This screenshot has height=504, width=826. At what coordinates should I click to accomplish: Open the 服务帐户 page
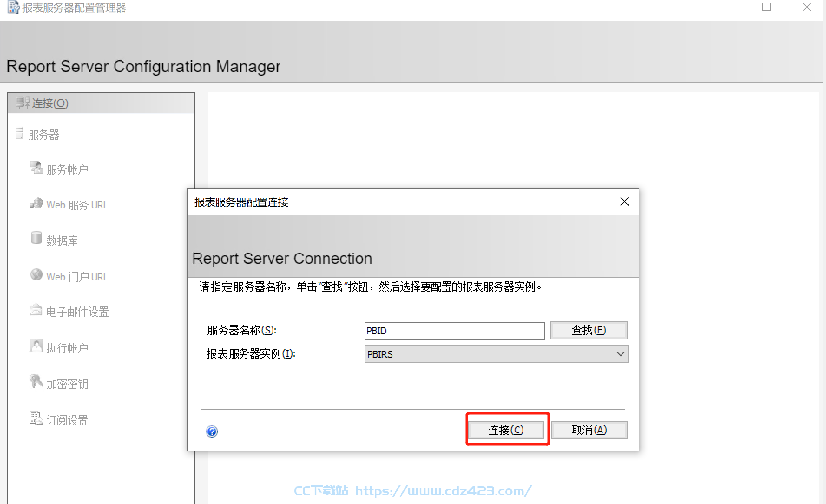67,169
